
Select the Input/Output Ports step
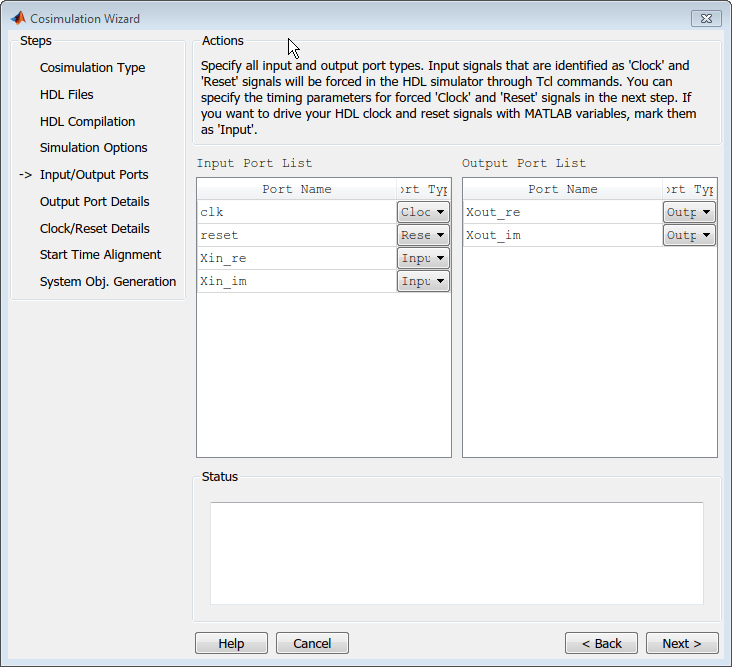coord(94,175)
